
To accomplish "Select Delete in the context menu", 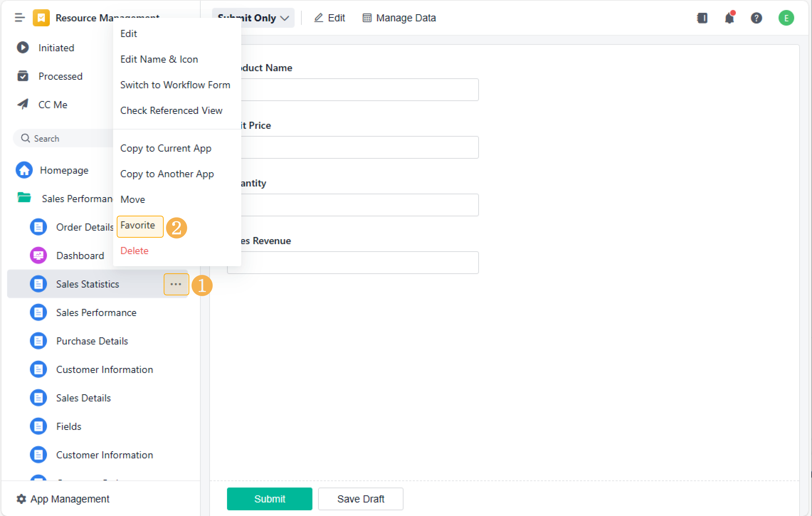I will pos(134,251).
